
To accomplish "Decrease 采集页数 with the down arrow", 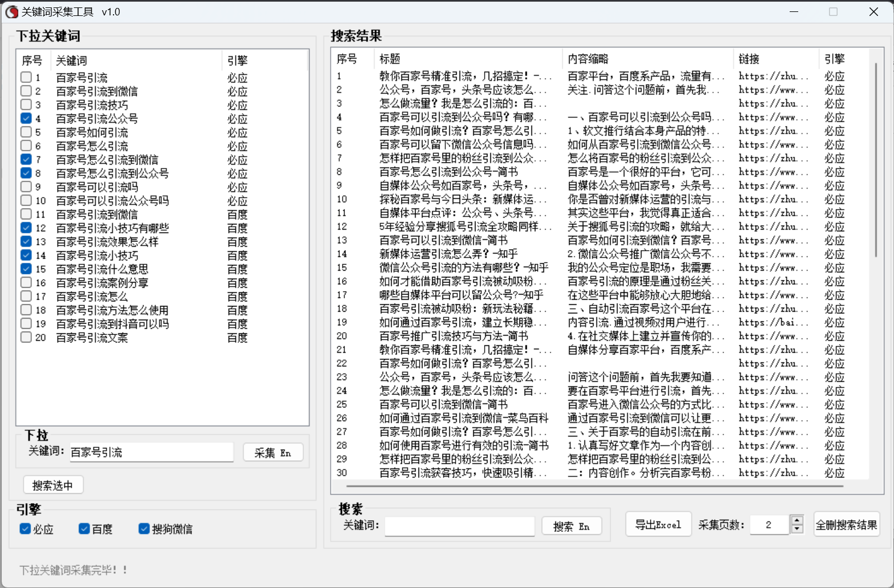I will click(x=797, y=529).
